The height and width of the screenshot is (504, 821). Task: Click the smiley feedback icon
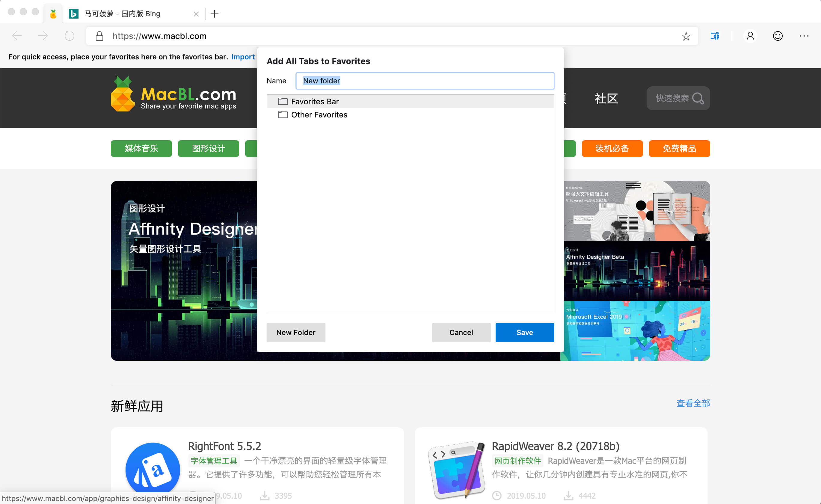(777, 36)
